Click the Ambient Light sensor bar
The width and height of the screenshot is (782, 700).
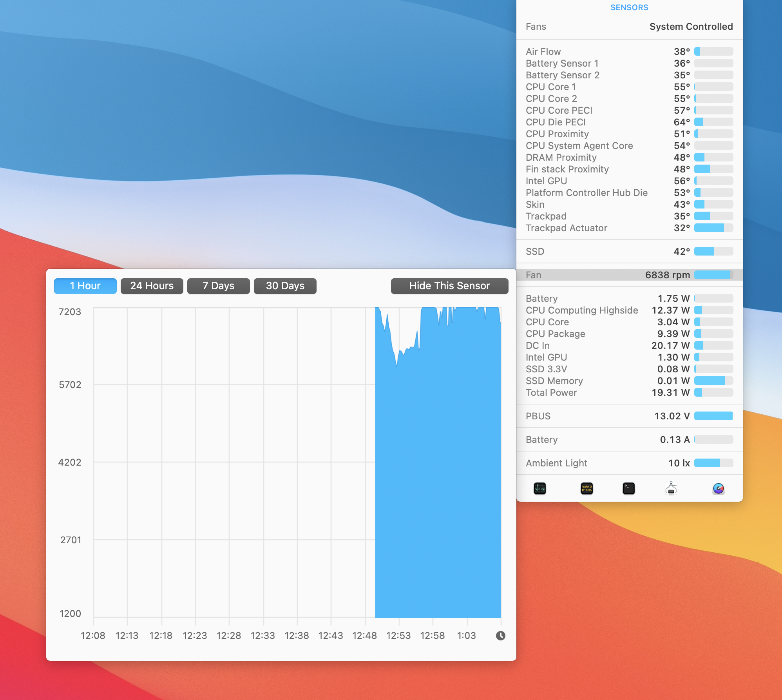coord(713,463)
